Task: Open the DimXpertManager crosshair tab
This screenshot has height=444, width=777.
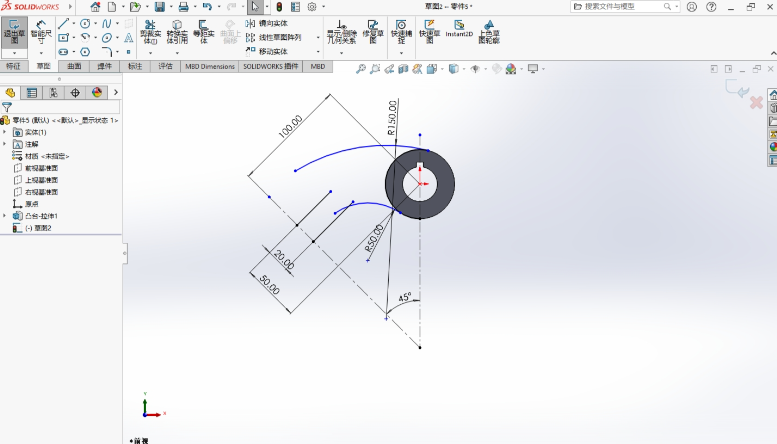Action: 75,93
